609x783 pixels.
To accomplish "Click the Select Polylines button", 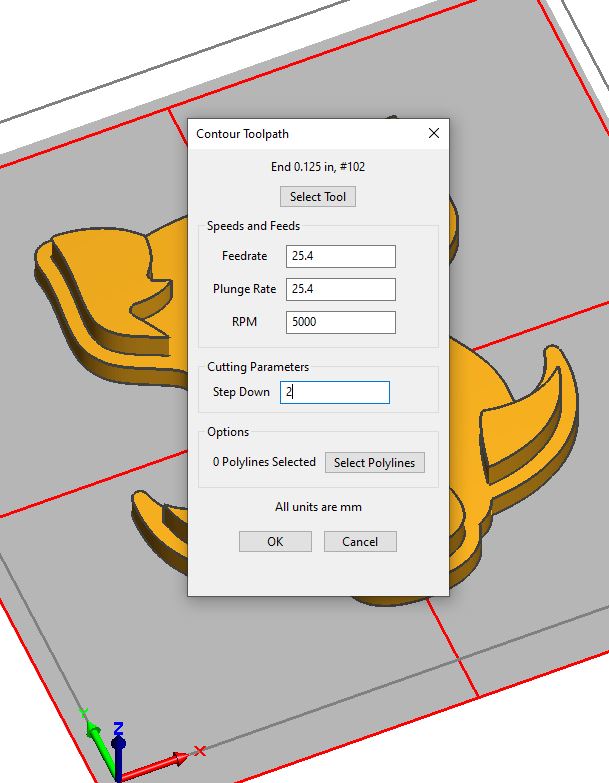I will 374,462.
